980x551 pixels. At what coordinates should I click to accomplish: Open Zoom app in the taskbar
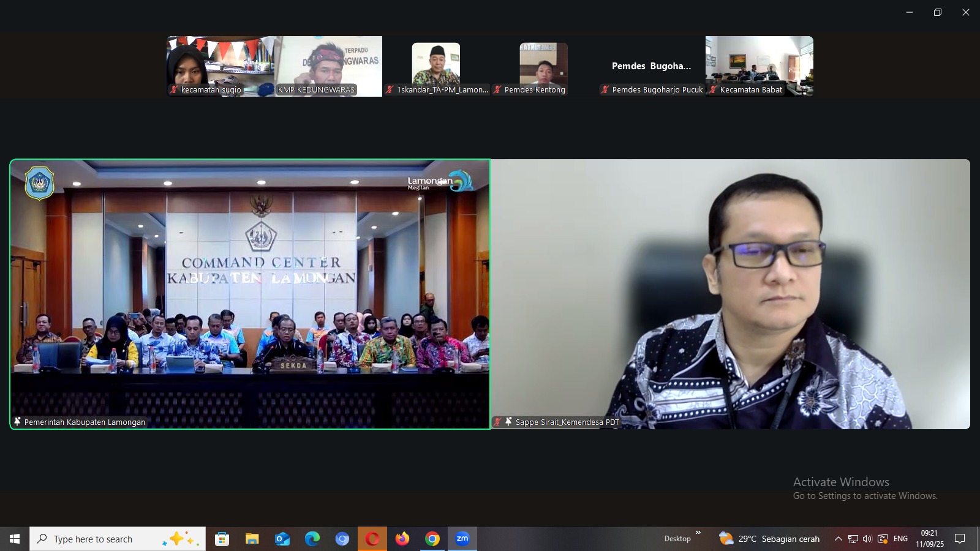pos(462,539)
